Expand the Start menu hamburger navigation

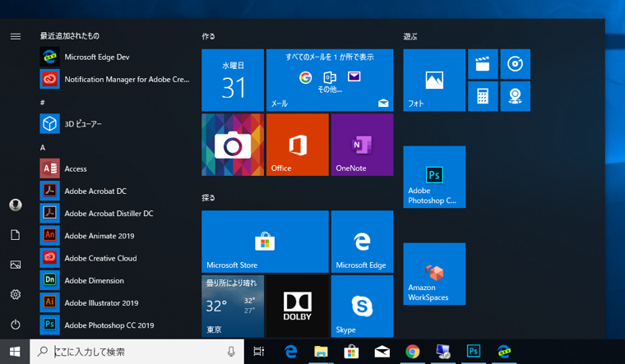click(x=16, y=37)
